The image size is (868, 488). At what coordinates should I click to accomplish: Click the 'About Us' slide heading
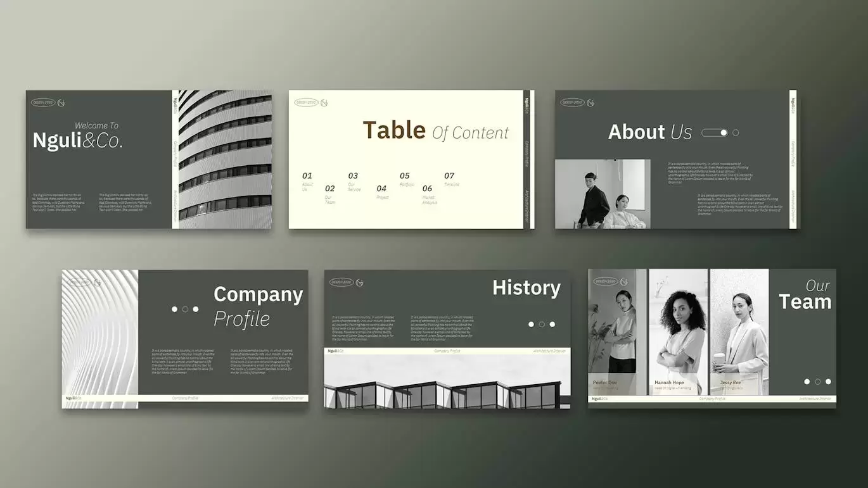coord(650,132)
